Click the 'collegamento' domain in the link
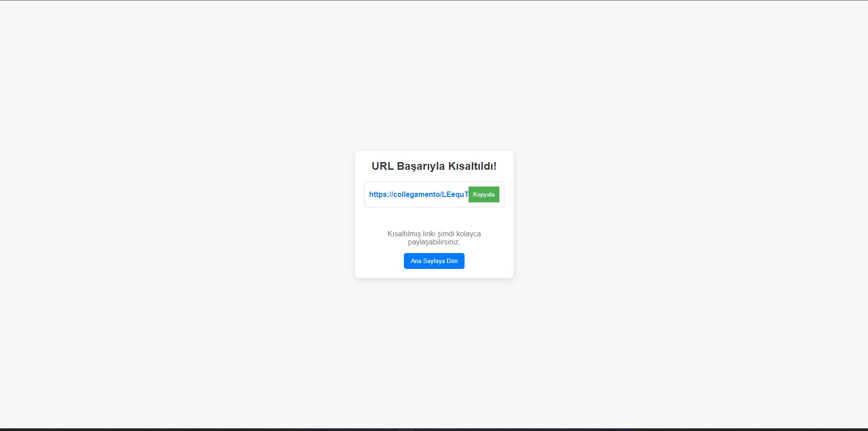The image size is (868, 431). pyautogui.click(x=416, y=194)
